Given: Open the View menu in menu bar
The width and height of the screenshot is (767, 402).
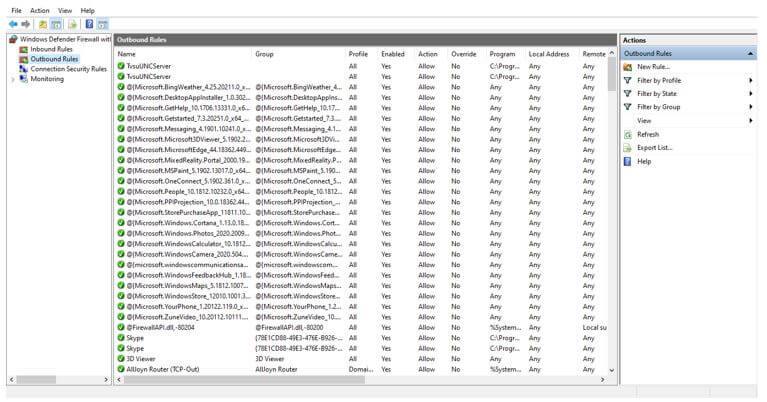Looking at the screenshot, I should click(65, 10).
